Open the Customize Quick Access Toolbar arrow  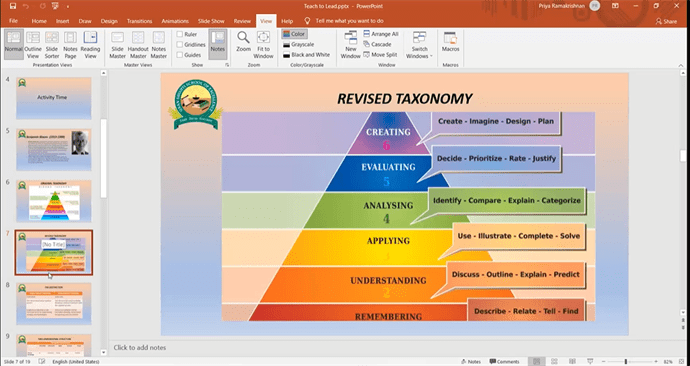click(68, 7)
